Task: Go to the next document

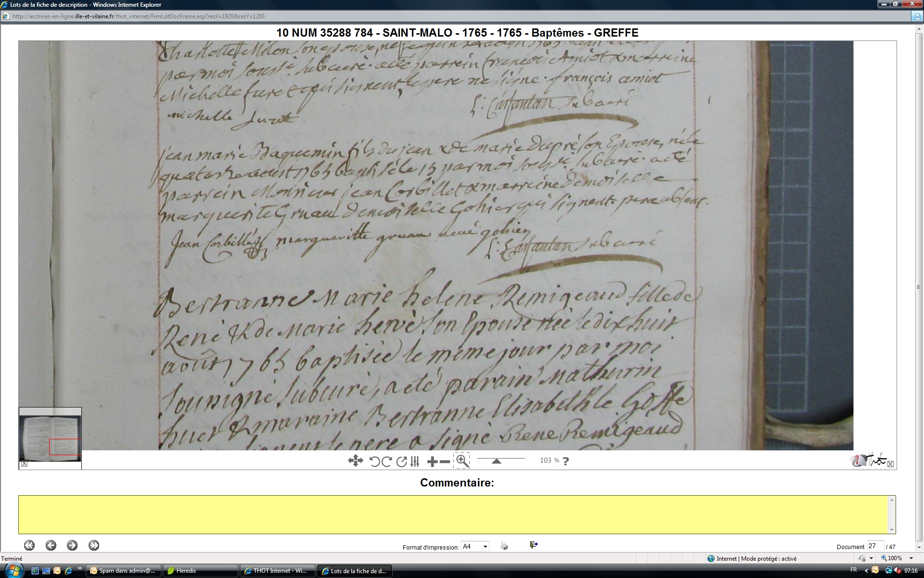Action: pyautogui.click(x=72, y=545)
